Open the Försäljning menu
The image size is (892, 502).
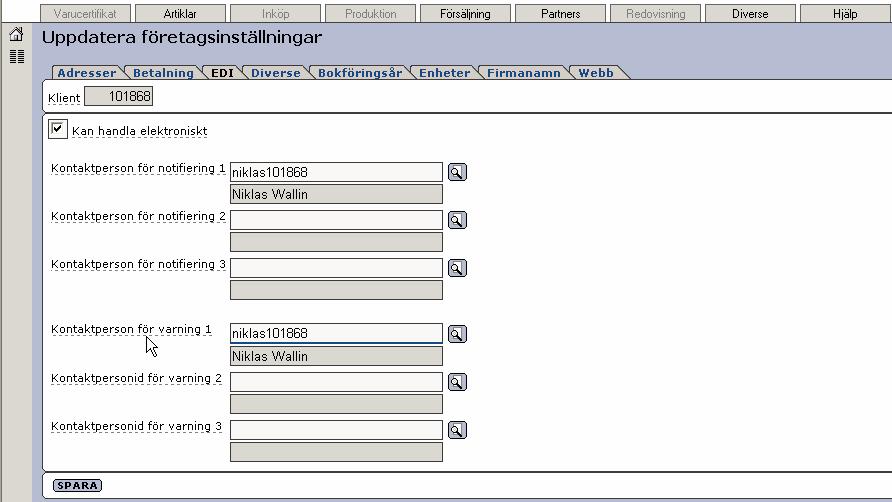(465, 14)
